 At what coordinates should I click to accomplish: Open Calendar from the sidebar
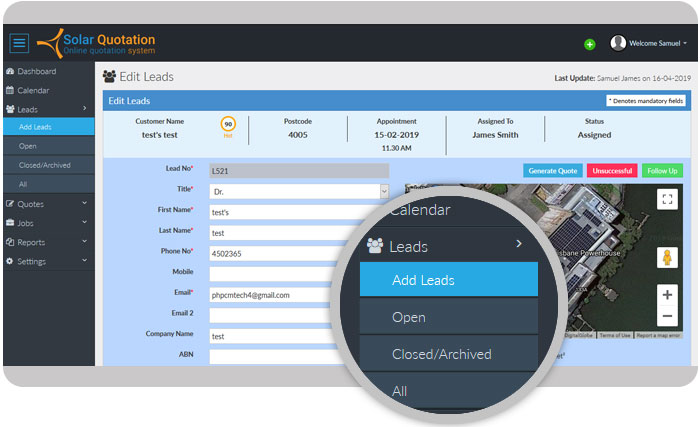tap(33, 91)
